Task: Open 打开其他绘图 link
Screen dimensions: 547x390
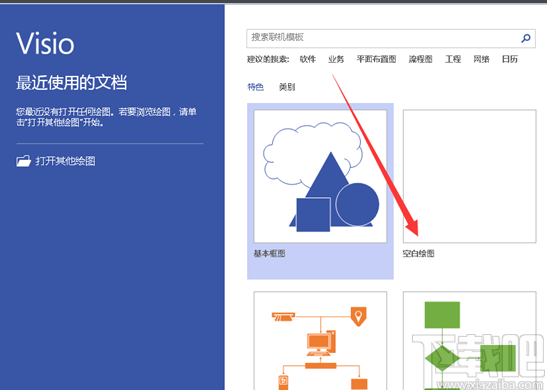Action: point(65,161)
